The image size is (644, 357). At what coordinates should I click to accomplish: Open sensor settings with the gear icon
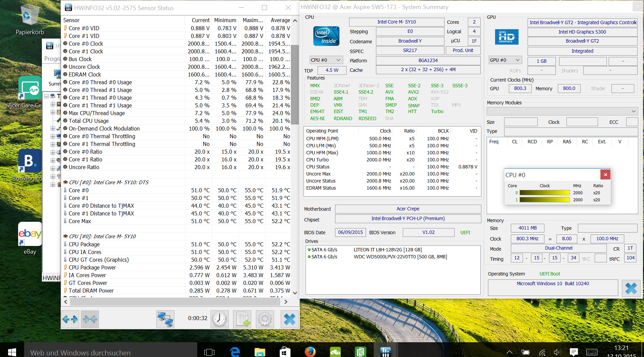tap(265, 319)
